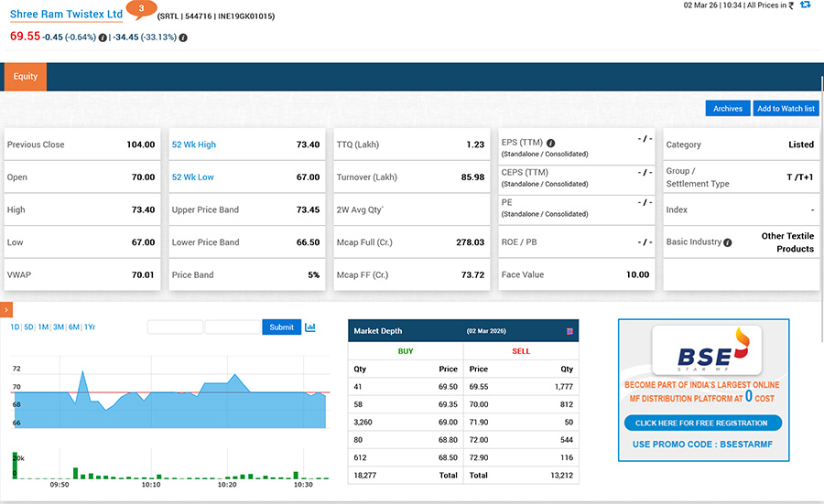Click info icon beside -34.45 (-33.13%) change
824x504 pixels.
click(x=183, y=38)
